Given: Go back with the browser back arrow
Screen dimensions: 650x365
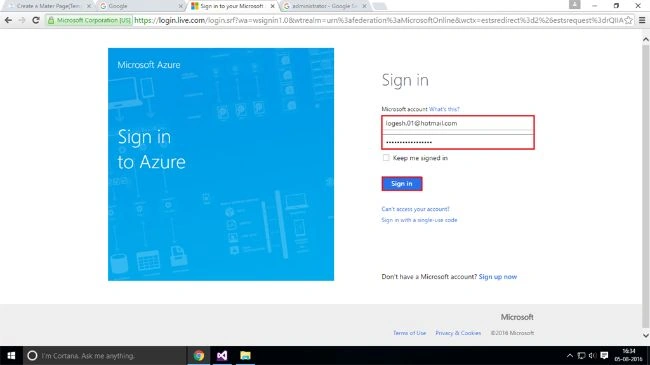Looking at the screenshot, I should (x=8, y=20).
